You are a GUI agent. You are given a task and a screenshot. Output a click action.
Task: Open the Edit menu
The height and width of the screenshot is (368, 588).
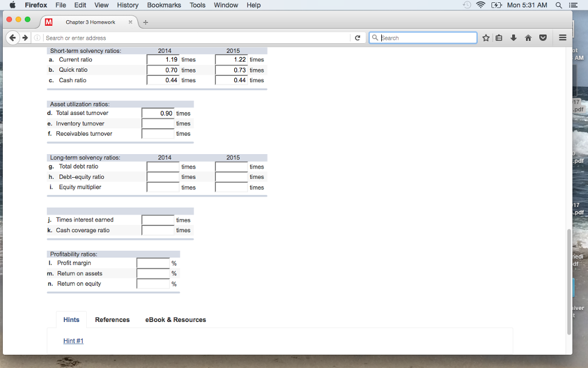(x=80, y=5)
